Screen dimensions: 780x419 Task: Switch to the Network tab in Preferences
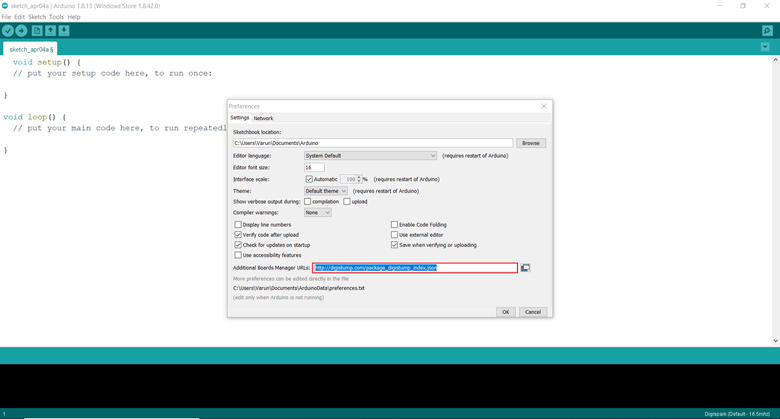[263, 118]
